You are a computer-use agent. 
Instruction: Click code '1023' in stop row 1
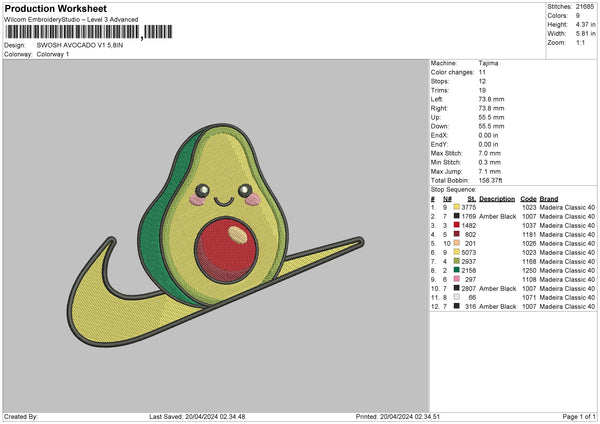click(x=529, y=207)
